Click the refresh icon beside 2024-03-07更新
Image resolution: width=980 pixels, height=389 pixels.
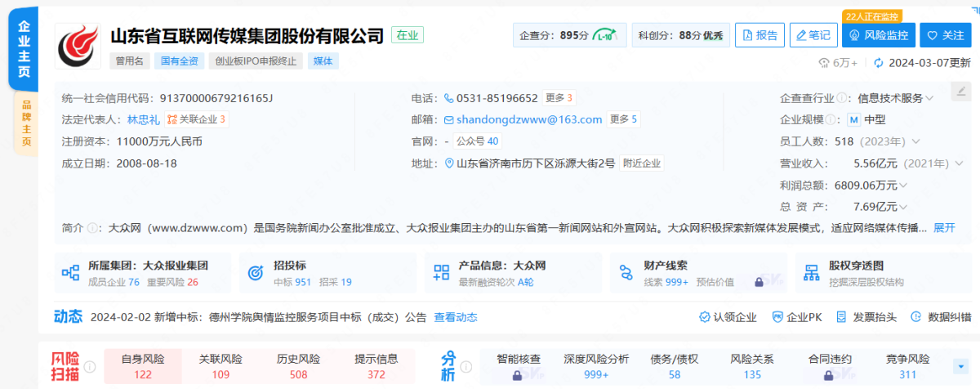click(879, 63)
